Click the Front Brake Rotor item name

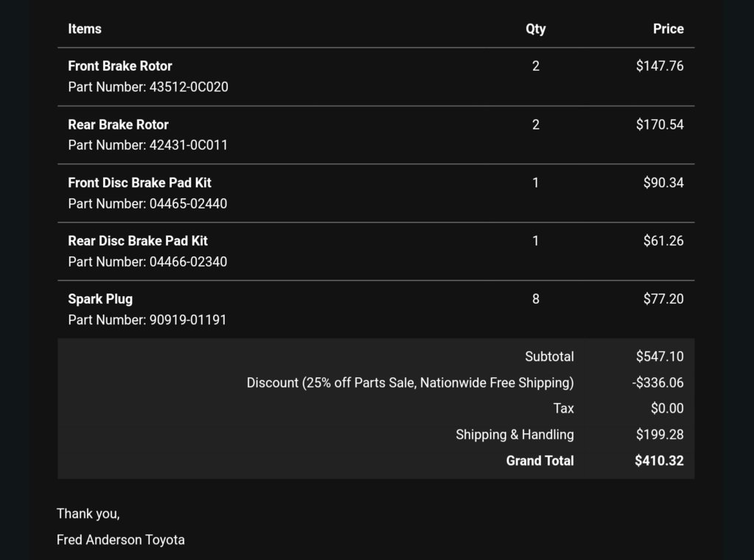click(119, 66)
